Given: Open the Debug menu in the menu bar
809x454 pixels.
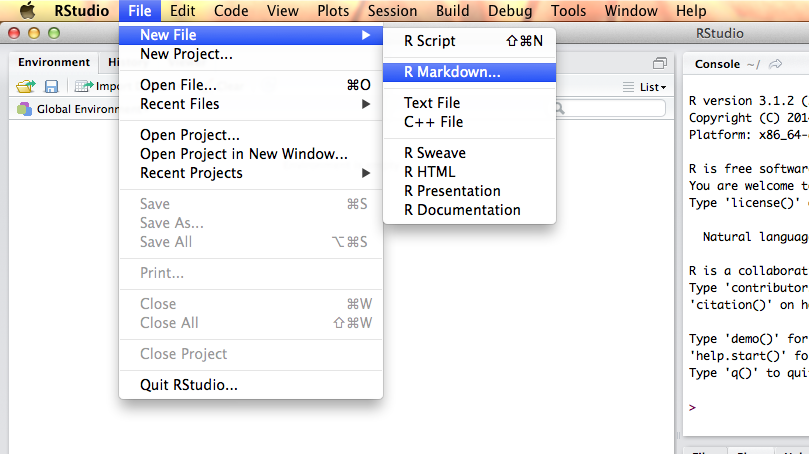Looking at the screenshot, I should 510,11.
